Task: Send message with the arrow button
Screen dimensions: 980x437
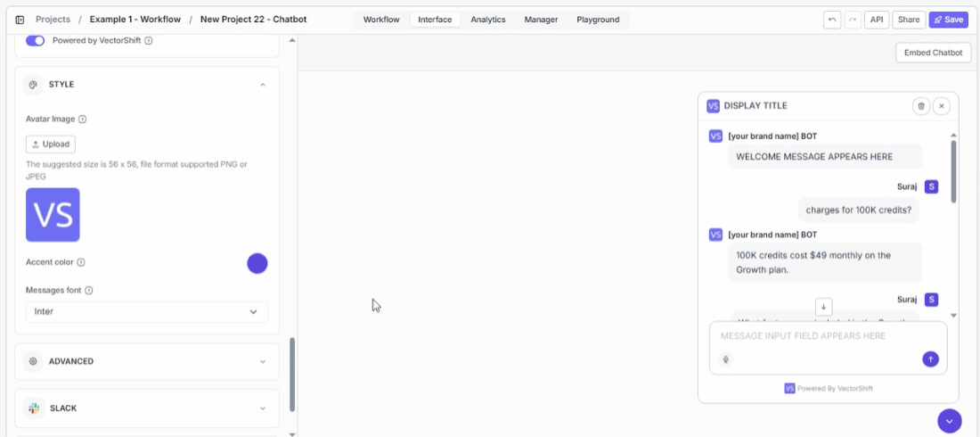Action: pyautogui.click(x=931, y=359)
